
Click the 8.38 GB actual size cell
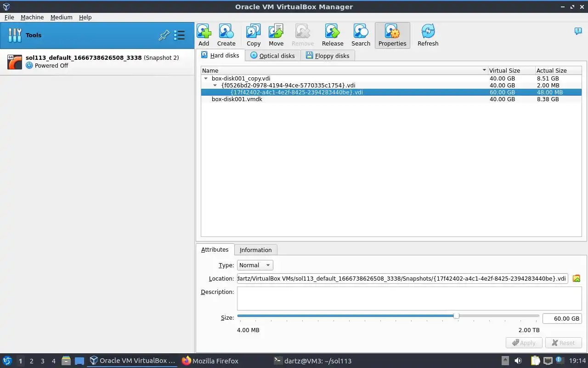[548, 99]
